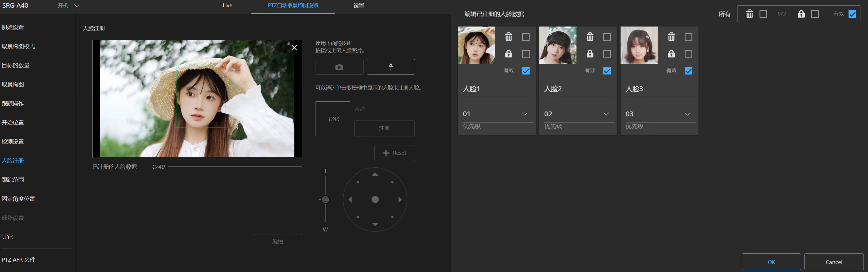Image resolution: width=868 pixels, height=272 pixels.
Task: Open 跟踪范围 in the left sidebar
Action: 13,180
